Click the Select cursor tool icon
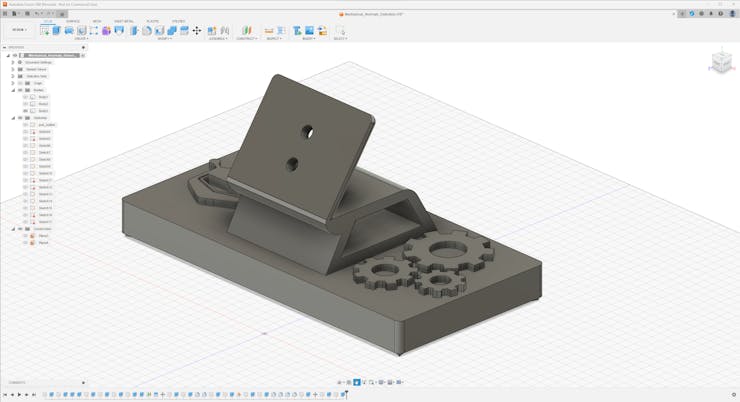 340,31
